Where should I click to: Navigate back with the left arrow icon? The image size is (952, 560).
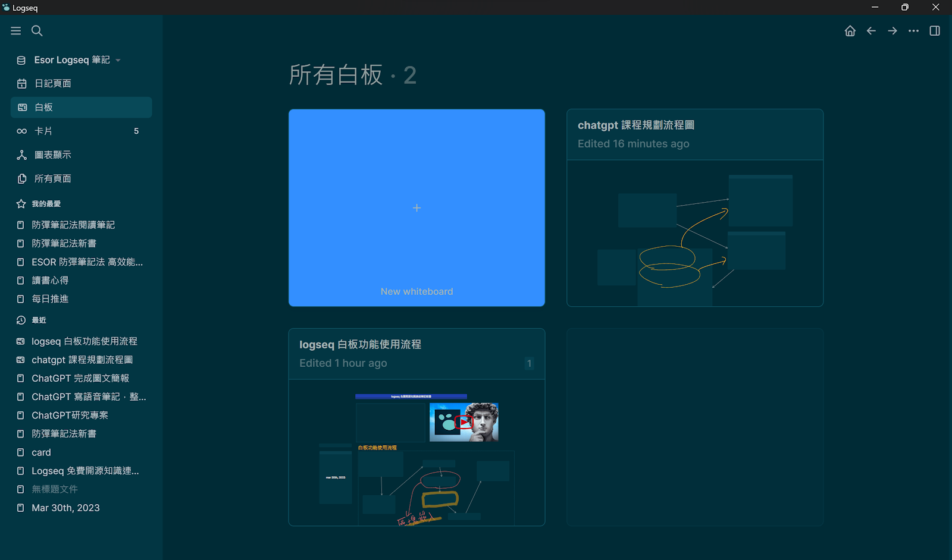click(871, 31)
